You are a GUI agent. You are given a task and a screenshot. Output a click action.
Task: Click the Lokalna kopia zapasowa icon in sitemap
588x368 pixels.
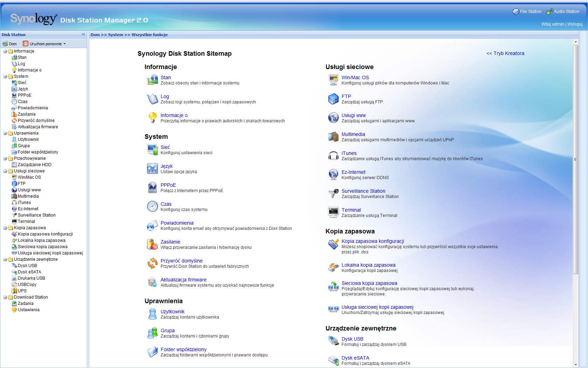point(333,267)
